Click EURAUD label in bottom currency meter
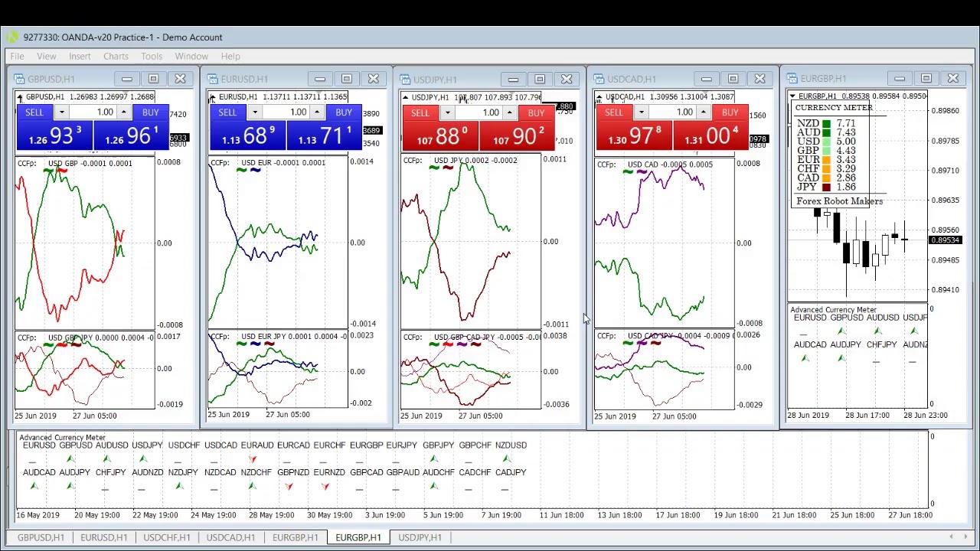This screenshot has width=980, height=551. 257,445
